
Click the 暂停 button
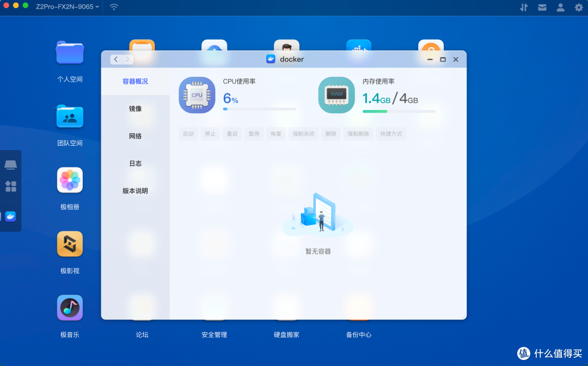coord(254,134)
